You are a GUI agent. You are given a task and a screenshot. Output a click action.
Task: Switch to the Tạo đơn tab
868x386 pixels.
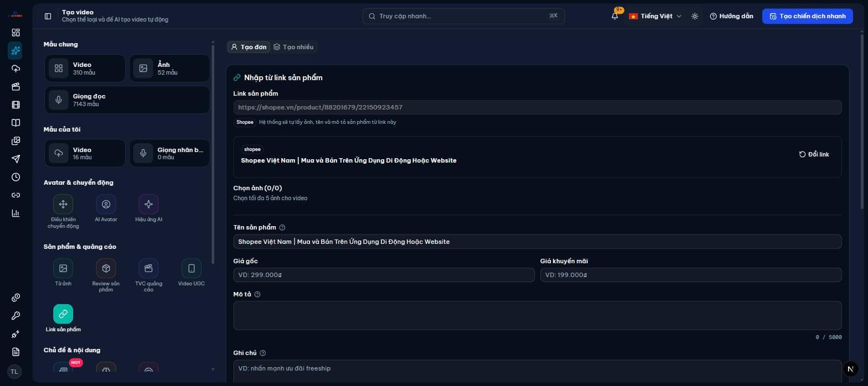click(x=249, y=47)
